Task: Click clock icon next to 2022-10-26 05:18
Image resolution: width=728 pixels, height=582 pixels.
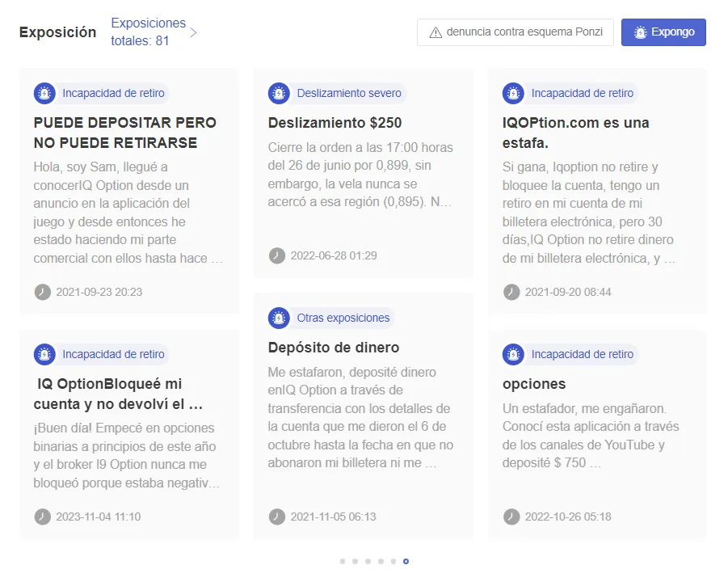Action: (511, 517)
